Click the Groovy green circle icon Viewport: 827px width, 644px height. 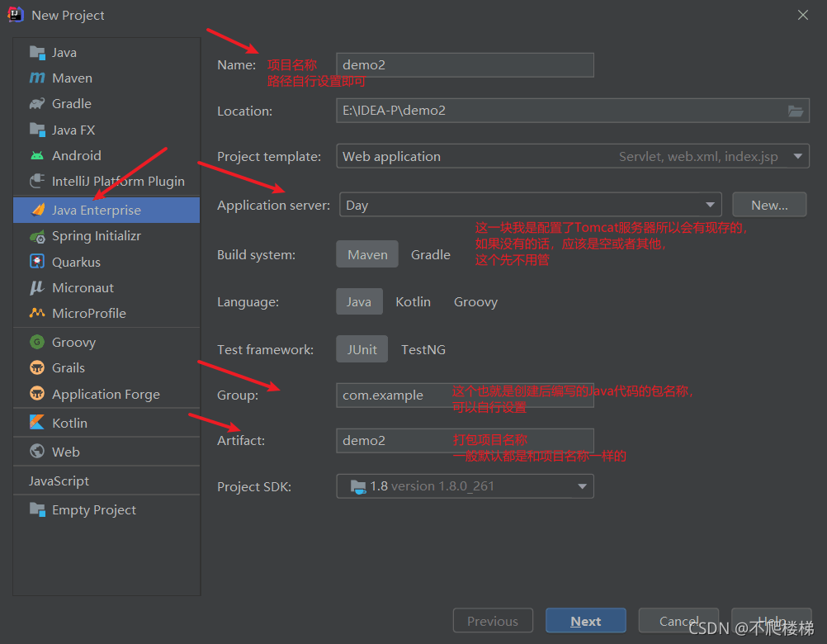37,343
